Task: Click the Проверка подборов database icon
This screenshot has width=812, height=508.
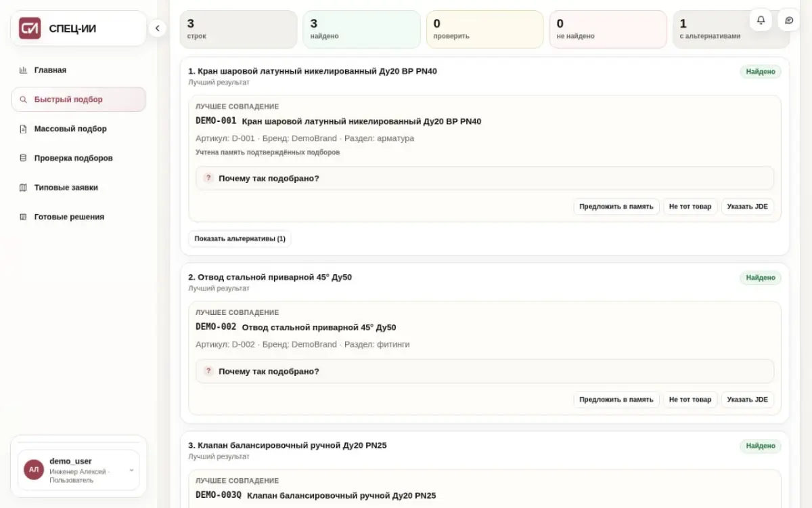Action: pyautogui.click(x=23, y=158)
